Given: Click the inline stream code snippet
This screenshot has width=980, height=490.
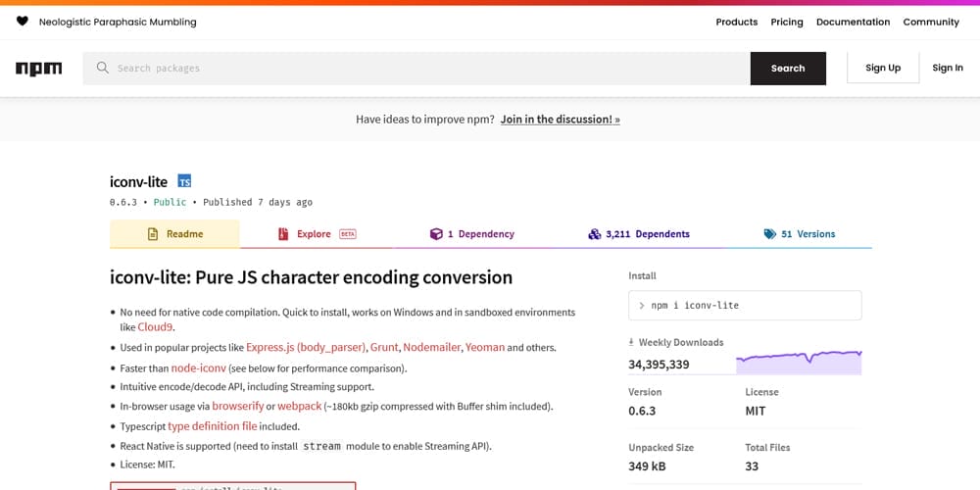Looking at the screenshot, I should (321, 446).
